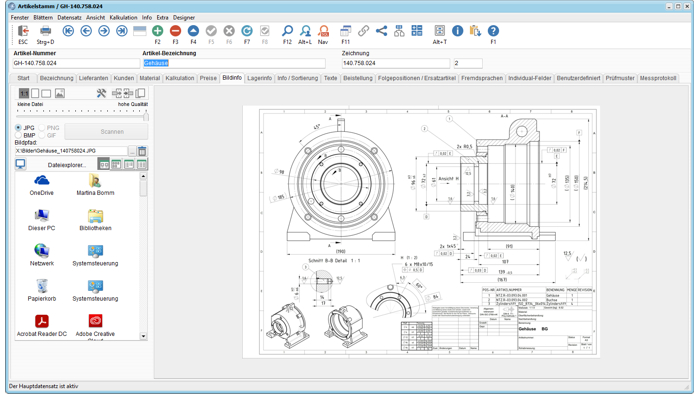Select Dieser PC in the file explorer
Screen dimensions: 700x394
coord(42,220)
